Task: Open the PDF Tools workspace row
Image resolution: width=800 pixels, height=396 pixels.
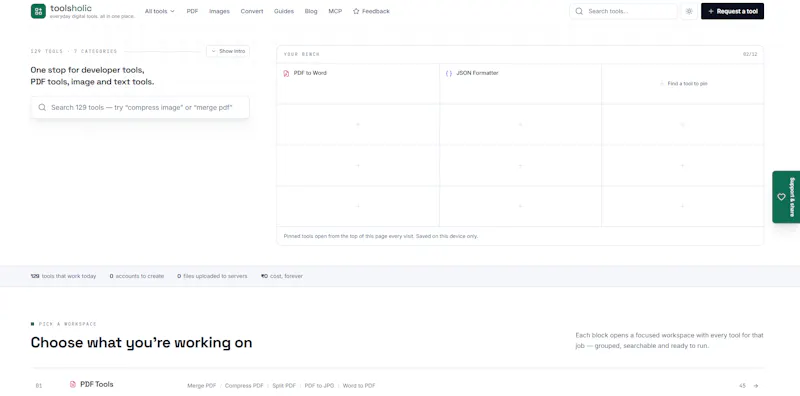Action: 397,385
